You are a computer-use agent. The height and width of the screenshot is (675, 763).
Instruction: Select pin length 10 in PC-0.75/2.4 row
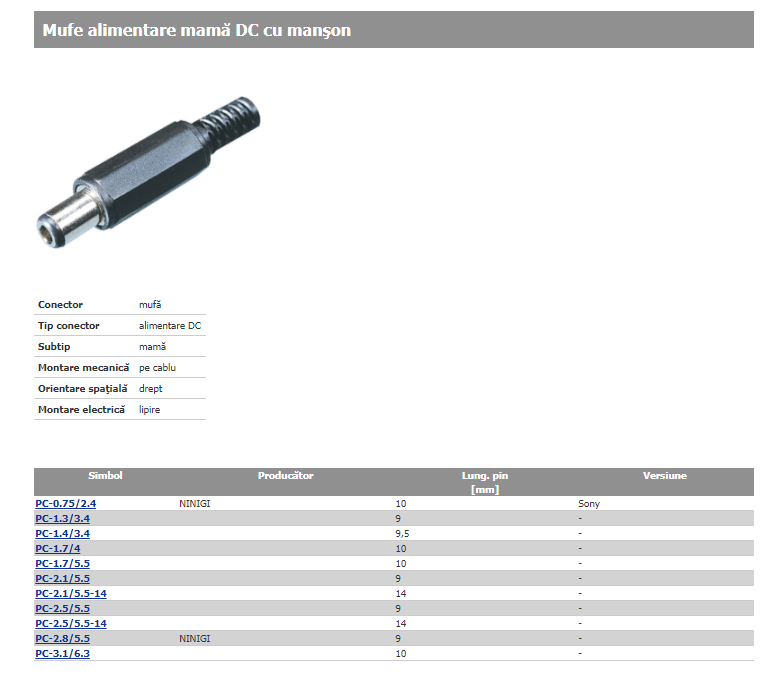pyautogui.click(x=400, y=504)
